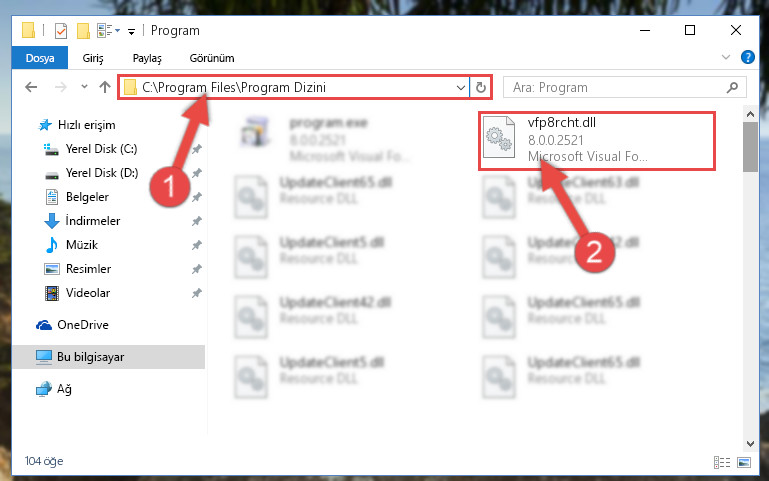Screen dimensions: 769x481
Task: Unpin Belgeler using its pin icon
Action: pyautogui.click(x=197, y=197)
